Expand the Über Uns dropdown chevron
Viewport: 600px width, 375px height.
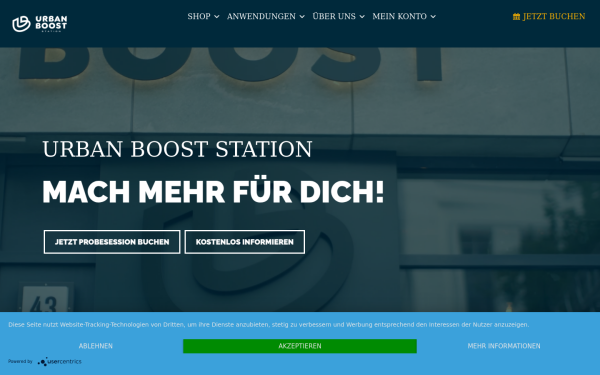point(362,16)
